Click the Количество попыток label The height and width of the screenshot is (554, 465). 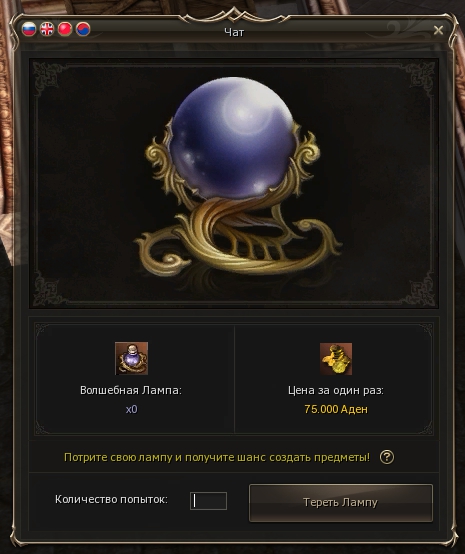point(111,499)
